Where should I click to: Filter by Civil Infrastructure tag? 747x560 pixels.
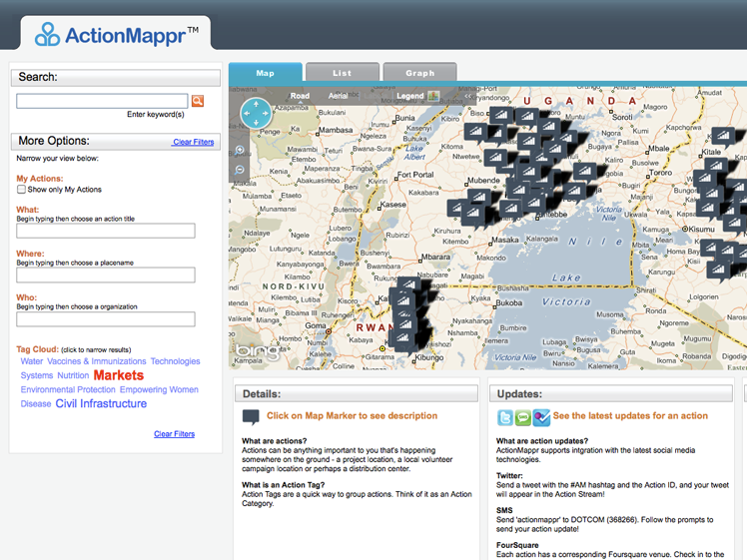(x=101, y=403)
